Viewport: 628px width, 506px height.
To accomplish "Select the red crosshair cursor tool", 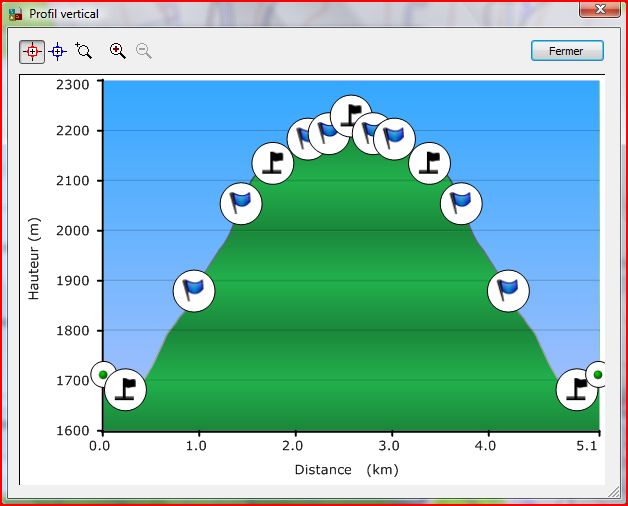I will pos(32,51).
